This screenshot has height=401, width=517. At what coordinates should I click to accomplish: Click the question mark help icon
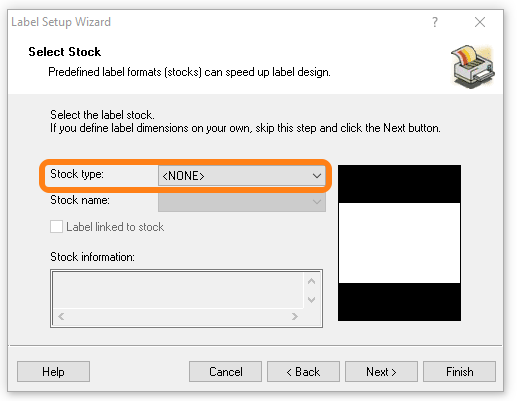click(435, 22)
